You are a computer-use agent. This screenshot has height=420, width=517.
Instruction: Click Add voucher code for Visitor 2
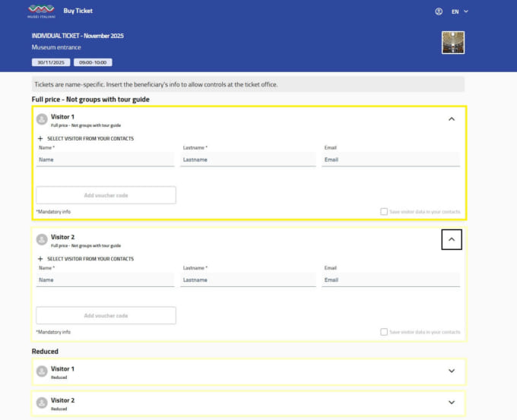pyautogui.click(x=106, y=315)
